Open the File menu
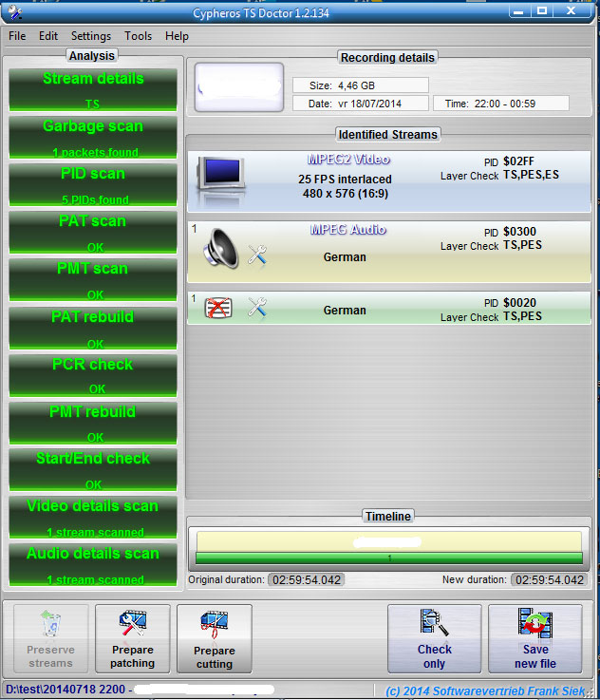Image resolution: width=600 pixels, height=700 pixels. click(x=17, y=36)
